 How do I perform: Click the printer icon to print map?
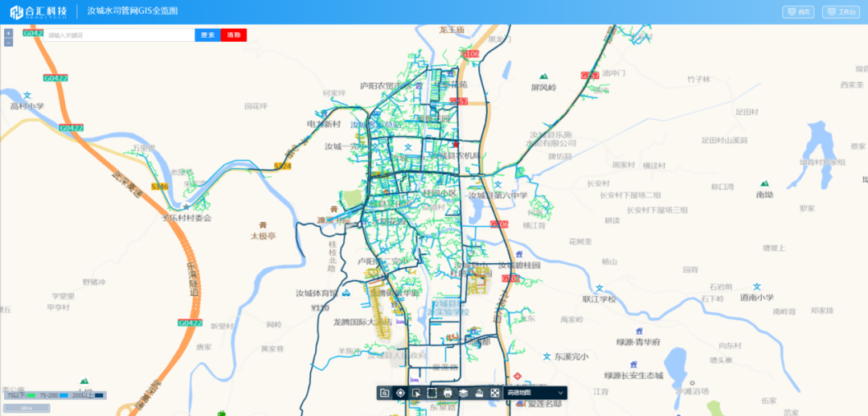click(x=448, y=393)
